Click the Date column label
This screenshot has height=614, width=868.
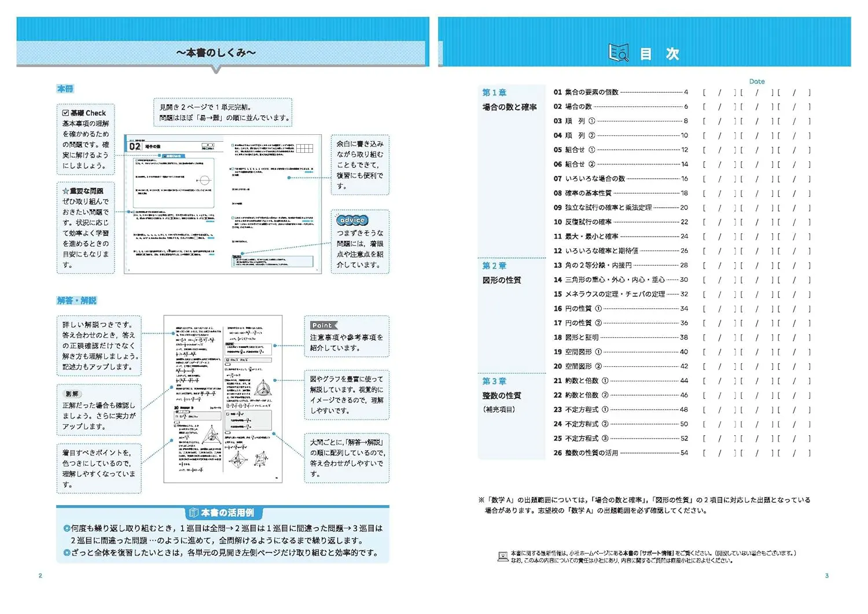point(756,82)
